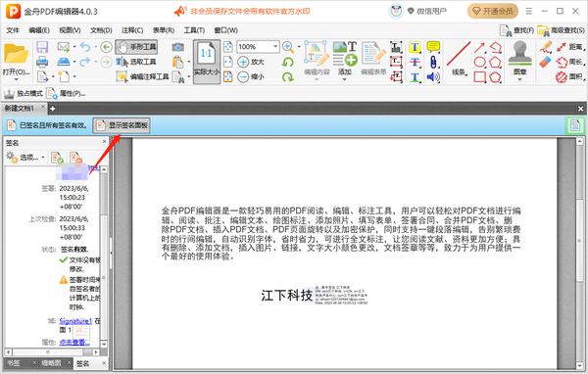Fit page width icon
The image size is (588, 374).
pos(228,62)
